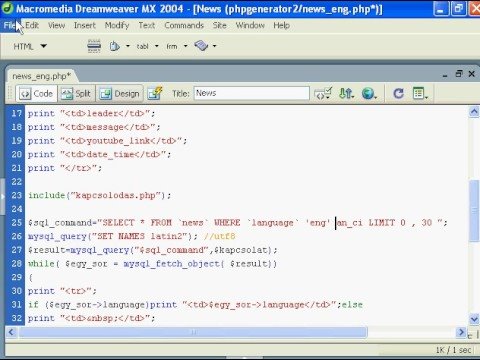Click the Dreamweaver application title icon
Image resolution: width=480 pixels, height=360 pixels.
(7, 8)
